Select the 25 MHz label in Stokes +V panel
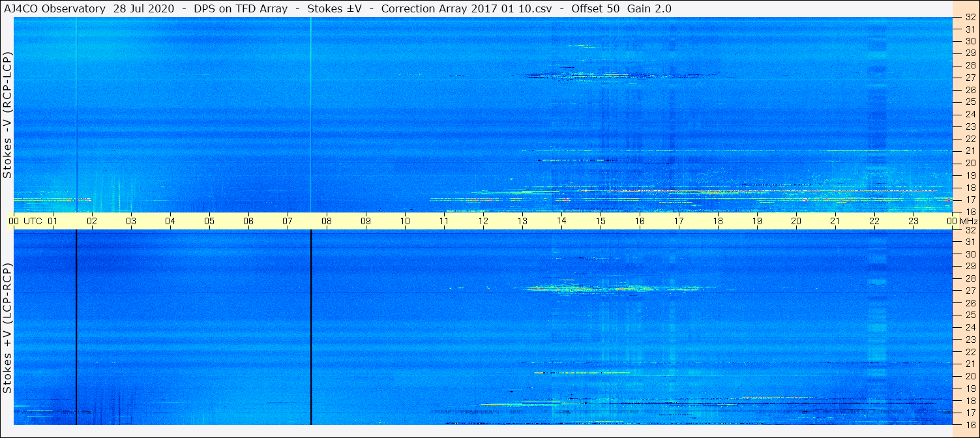The image size is (980, 438). (970, 315)
